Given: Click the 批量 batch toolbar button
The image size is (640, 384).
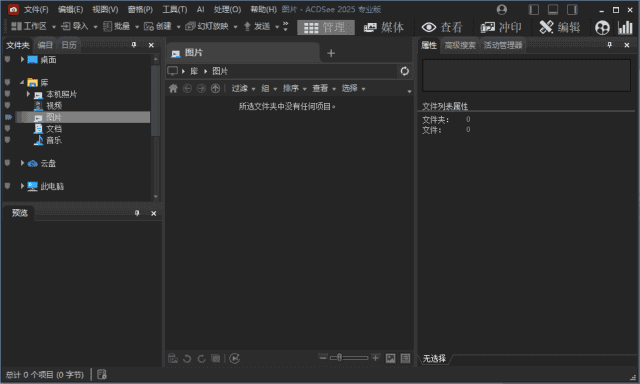Looking at the screenshot, I should click(x=116, y=27).
